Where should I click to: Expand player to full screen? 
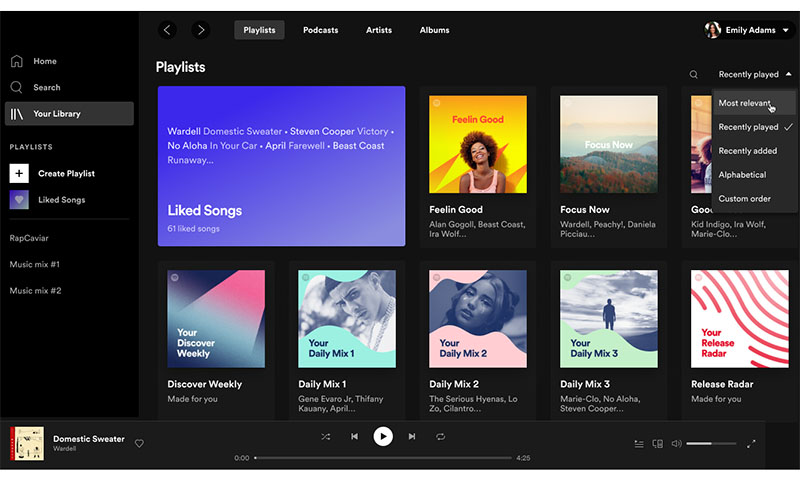pyautogui.click(x=751, y=444)
